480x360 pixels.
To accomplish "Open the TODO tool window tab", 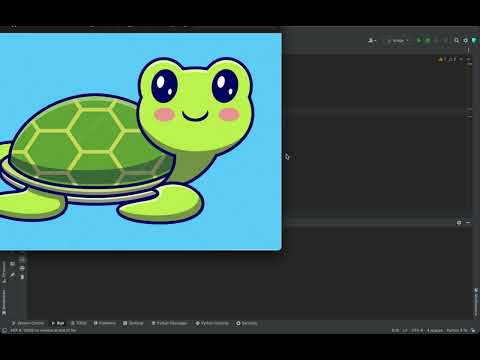I will (x=79, y=323).
